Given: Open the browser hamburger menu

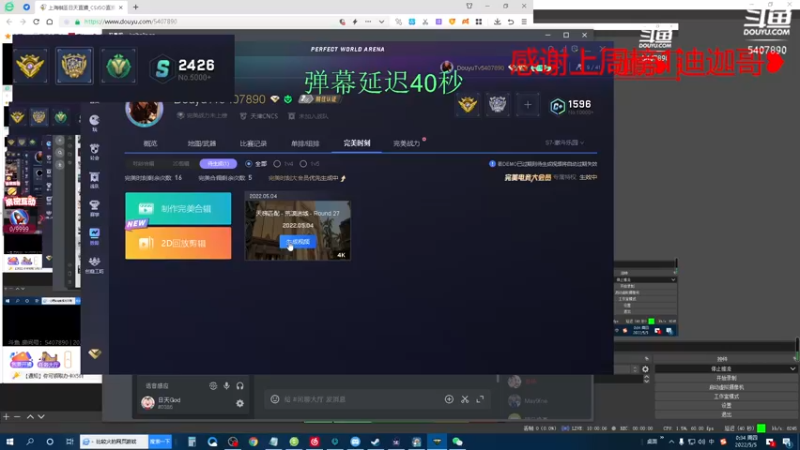Looking at the screenshot, I should (524, 21).
